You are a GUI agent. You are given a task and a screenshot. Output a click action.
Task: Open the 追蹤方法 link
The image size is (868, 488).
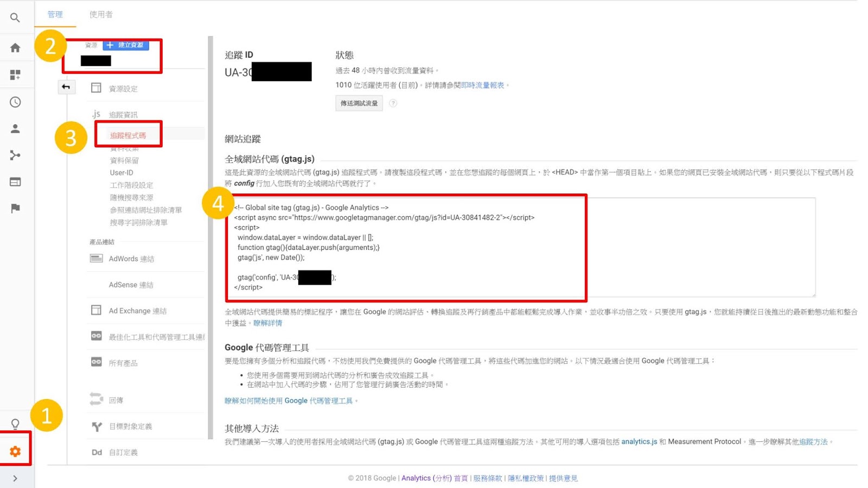click(x=813, y=441)
